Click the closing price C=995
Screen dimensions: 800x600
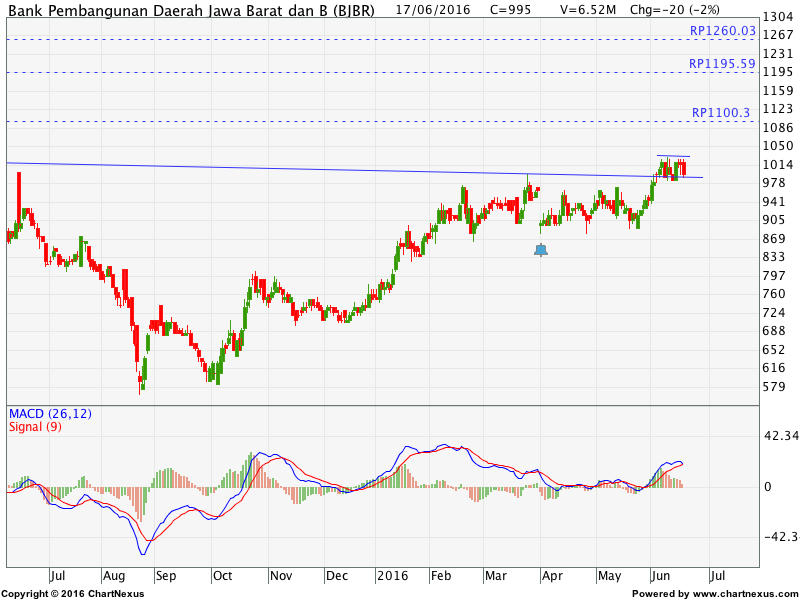(x=510, y=10)
